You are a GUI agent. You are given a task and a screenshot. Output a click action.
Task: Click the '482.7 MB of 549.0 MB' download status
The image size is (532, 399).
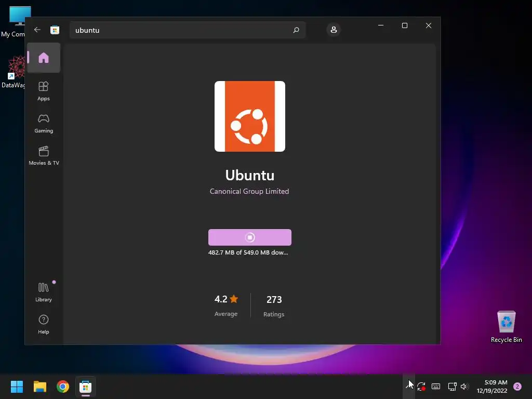[x=248, y=252]
